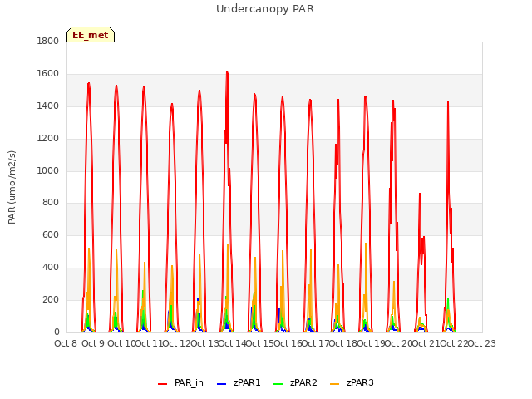Select the PAR_in legend label
532x399 pixels.
(x=189, y=382)
